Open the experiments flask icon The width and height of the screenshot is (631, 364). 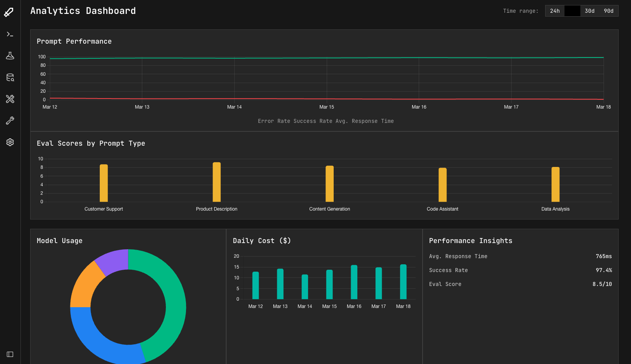10,56
